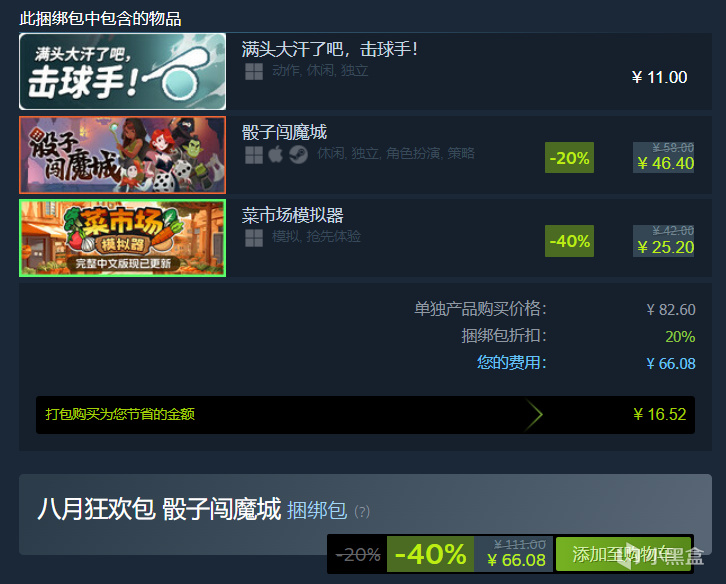Open the 骰子闯魔城 title link
Viewport: 726px width, 584px height.
click(284, 132)
